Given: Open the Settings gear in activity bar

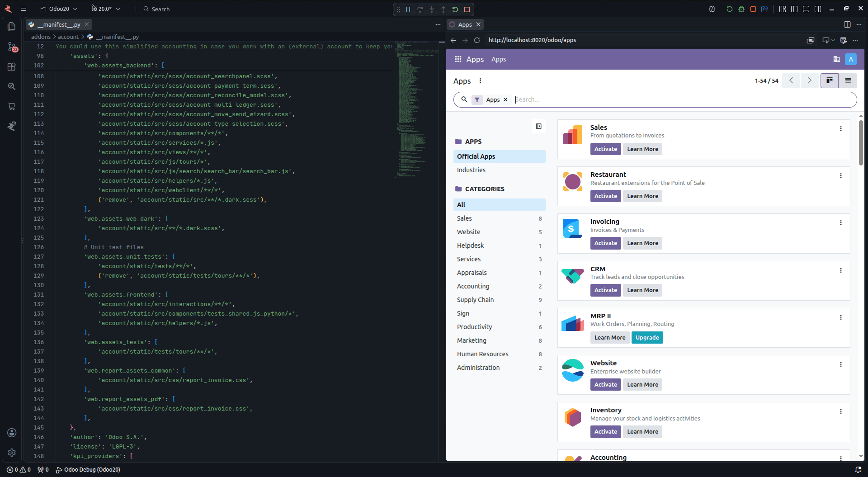Looking at the screenshot, I should click(12, 453).
